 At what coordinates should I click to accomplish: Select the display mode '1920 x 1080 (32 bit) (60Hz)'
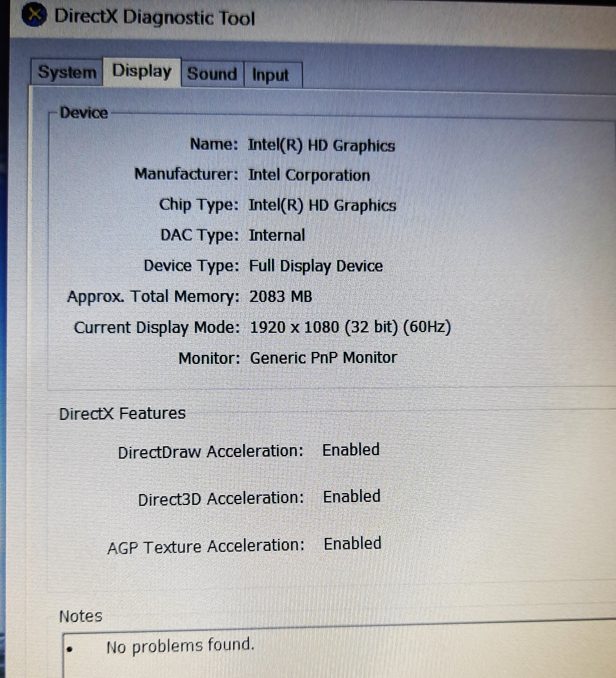(x=350, y=327)
